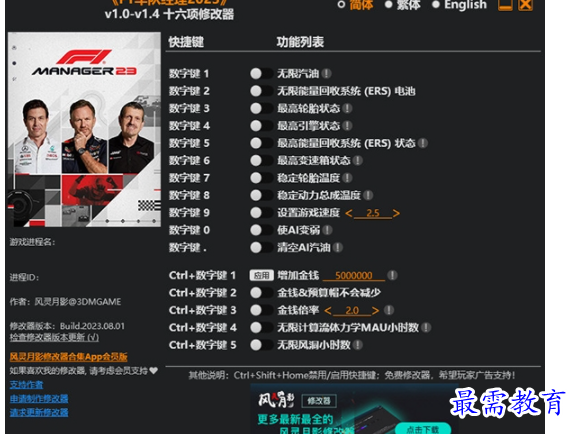Click info icon next to 无限汽油
Viewport: 574px width, 434px height.
[x=327, y=74]
